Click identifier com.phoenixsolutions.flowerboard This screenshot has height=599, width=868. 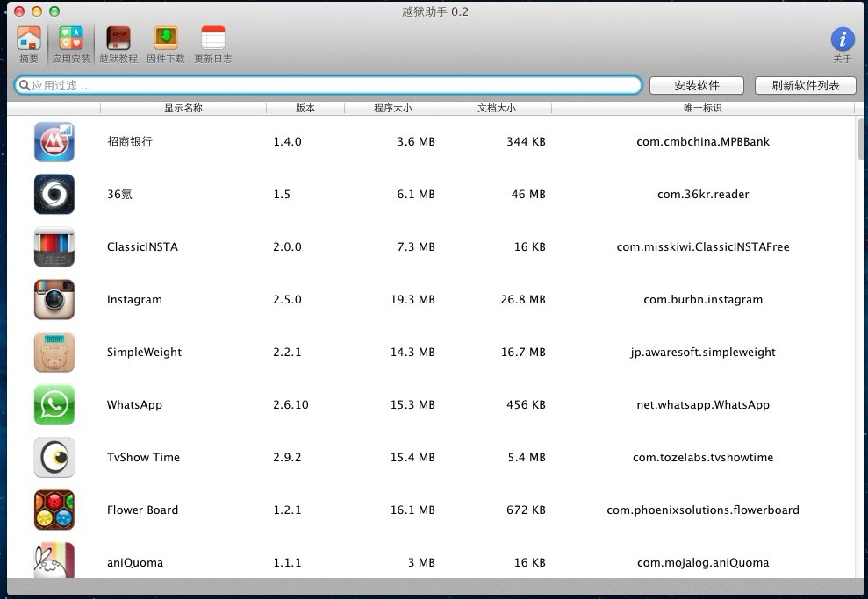[703, 510]
